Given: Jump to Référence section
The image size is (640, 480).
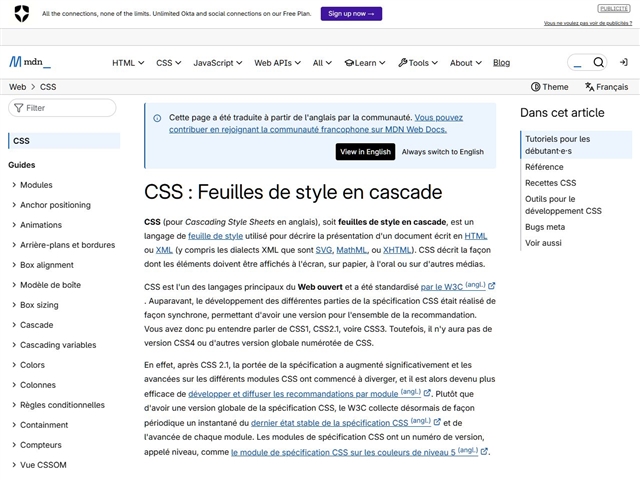Looking at the screenshot, I should click(x=544, y=167).
